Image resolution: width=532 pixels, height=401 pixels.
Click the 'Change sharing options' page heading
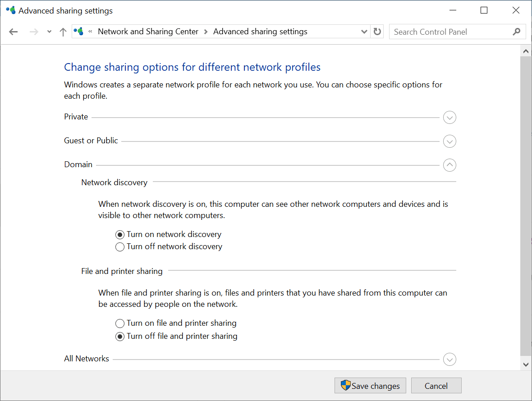[x=193, y=67]
